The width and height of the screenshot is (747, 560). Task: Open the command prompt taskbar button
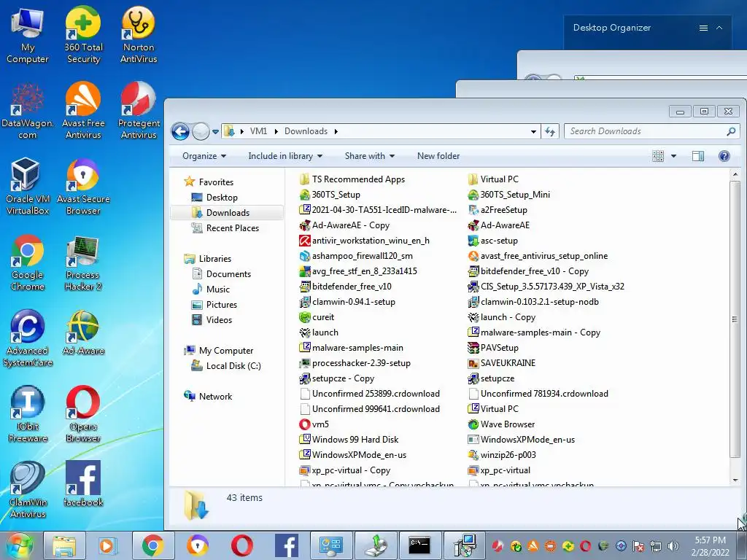click(x=419, y=545)
